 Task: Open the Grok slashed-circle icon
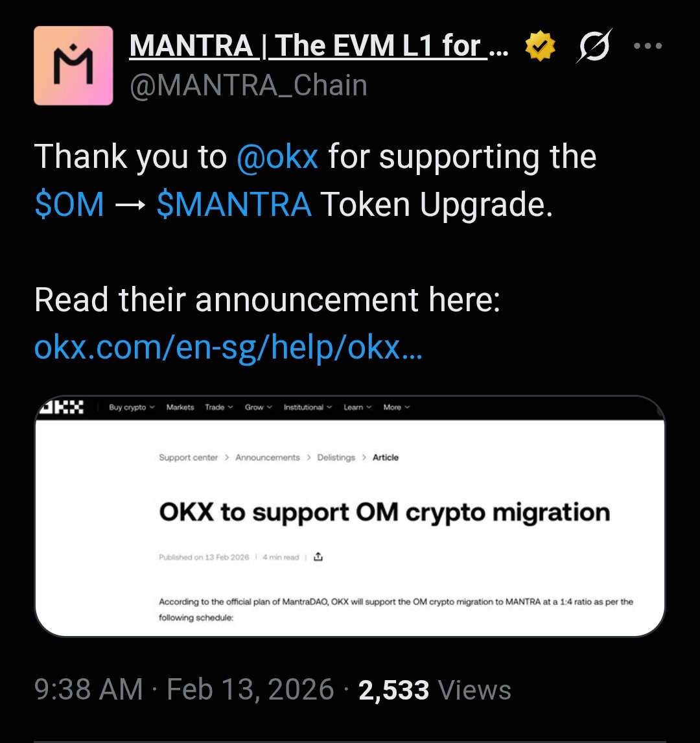point(593,47)
